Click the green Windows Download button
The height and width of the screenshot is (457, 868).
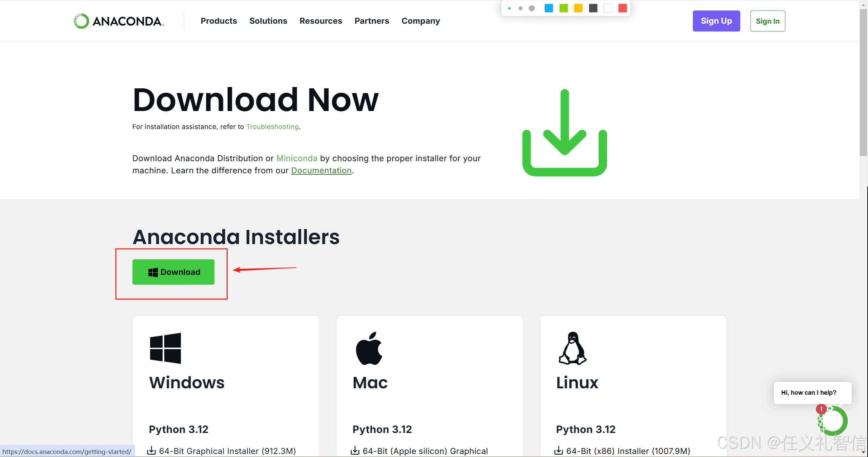(173, 272)
